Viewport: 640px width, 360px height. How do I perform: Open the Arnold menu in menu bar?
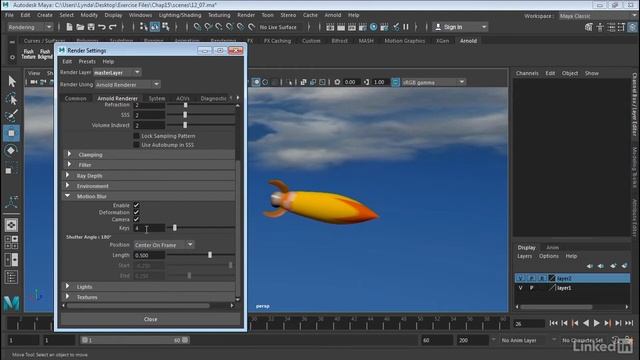[333, 15]
